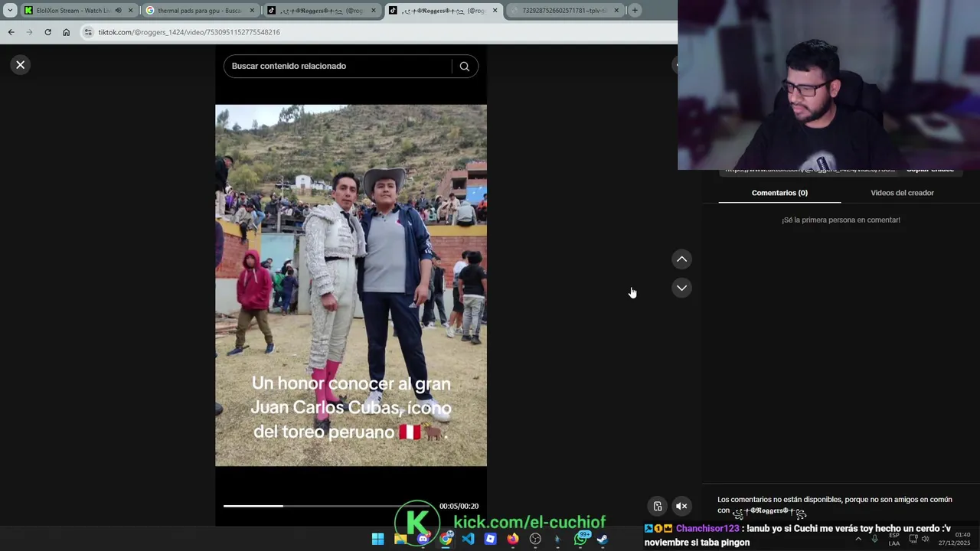
Task: Switch to Videos del creador tab
Action: tap(902, 193)
